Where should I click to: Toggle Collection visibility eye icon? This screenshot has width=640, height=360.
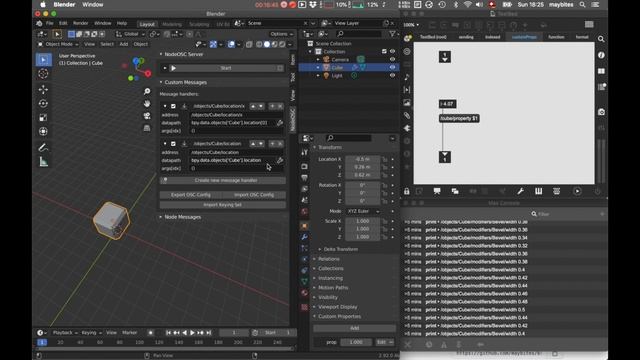[x=392, y=51]
